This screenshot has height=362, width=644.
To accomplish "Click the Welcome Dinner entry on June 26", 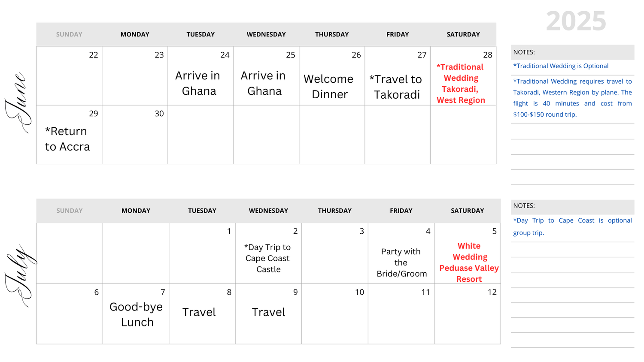I will [x=329, y=87].
